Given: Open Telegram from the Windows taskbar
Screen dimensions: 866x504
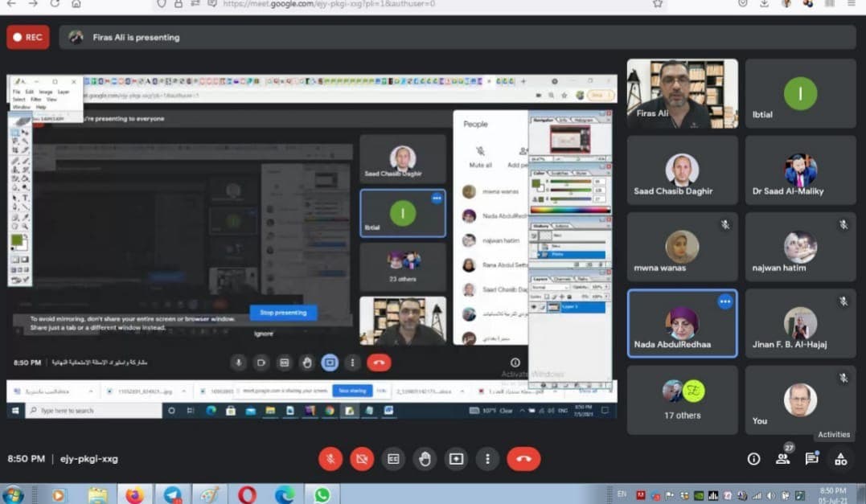Looking at the screenshot, I should [x=172, y=494].
